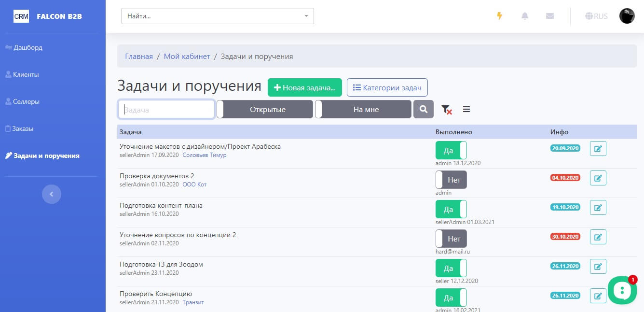The width and height of the screenshot is (644, 312).
Task: Select Задачи и поручения in the sidebar
Action: (x=42, y=156)
